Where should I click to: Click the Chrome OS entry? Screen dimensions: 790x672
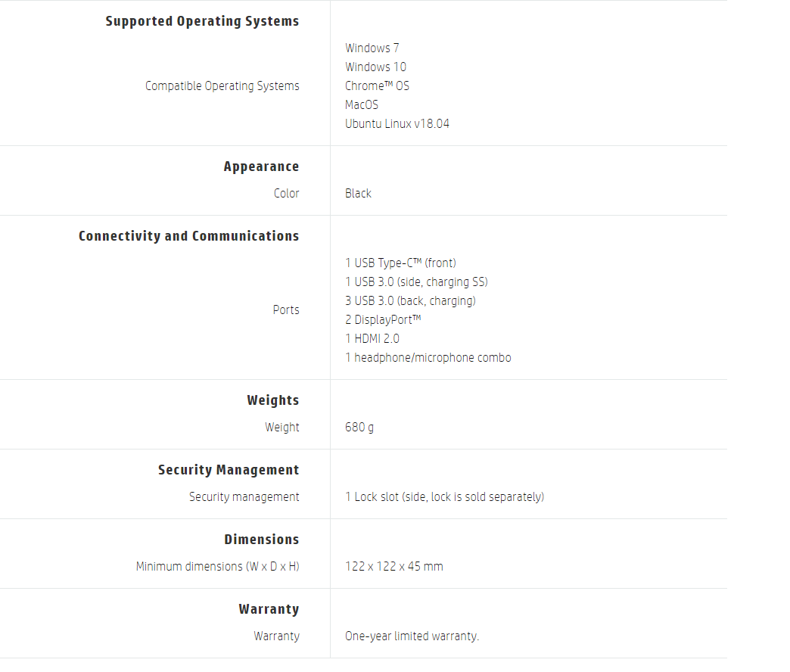[x=377, y=86]
